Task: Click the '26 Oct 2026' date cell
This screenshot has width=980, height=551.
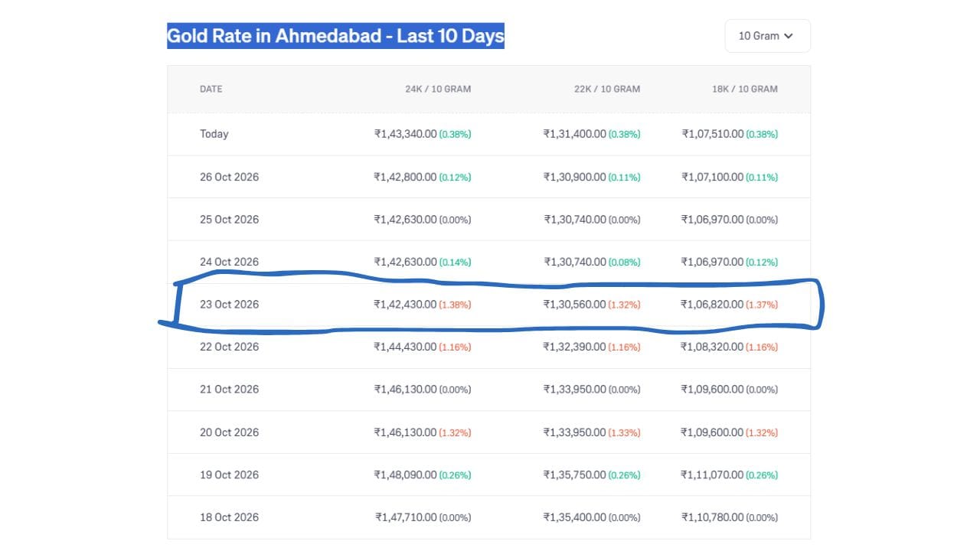Action: coord(230,177)
